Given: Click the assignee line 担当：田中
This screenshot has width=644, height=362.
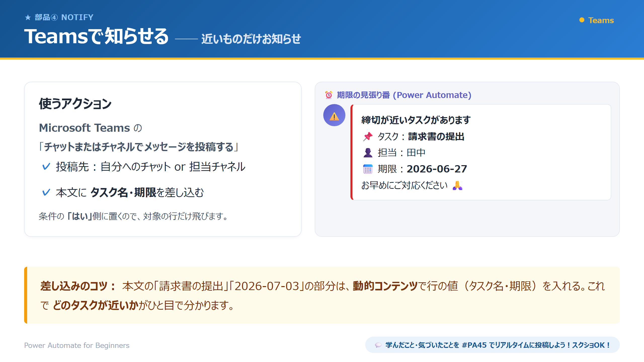Looking at the screenshot, I should 401,153.
